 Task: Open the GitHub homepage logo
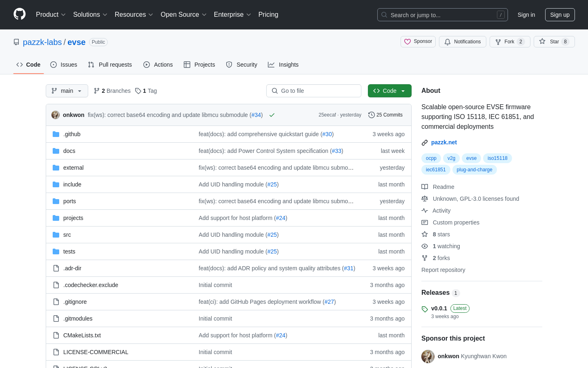(20, 14)
